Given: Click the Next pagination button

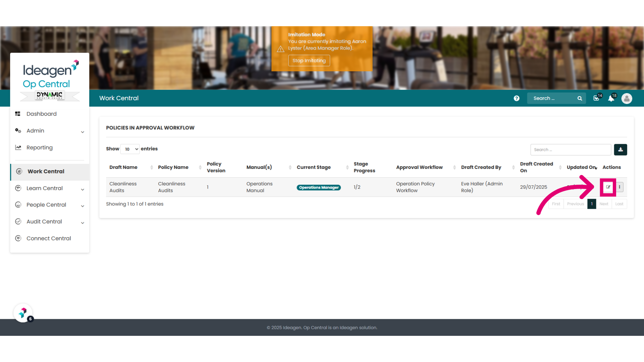Looking at the screenshot, I should click(604, 204).
